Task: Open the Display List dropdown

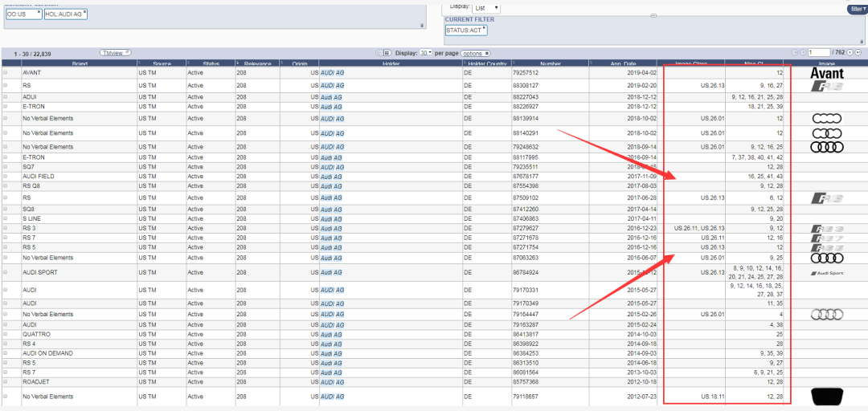Action: click(487, 8)
